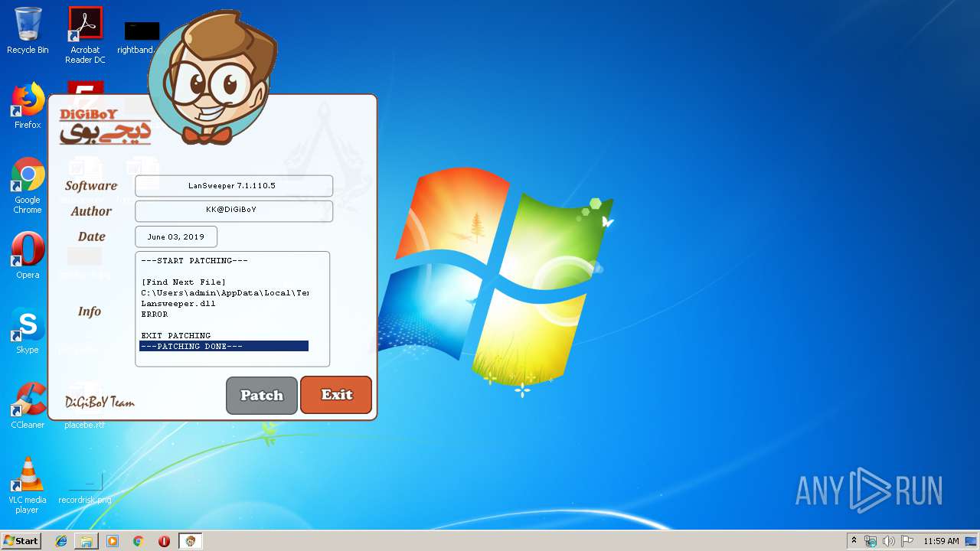Open the network tray icon
The image size is (980, 551).
click(x=871, y=541)
